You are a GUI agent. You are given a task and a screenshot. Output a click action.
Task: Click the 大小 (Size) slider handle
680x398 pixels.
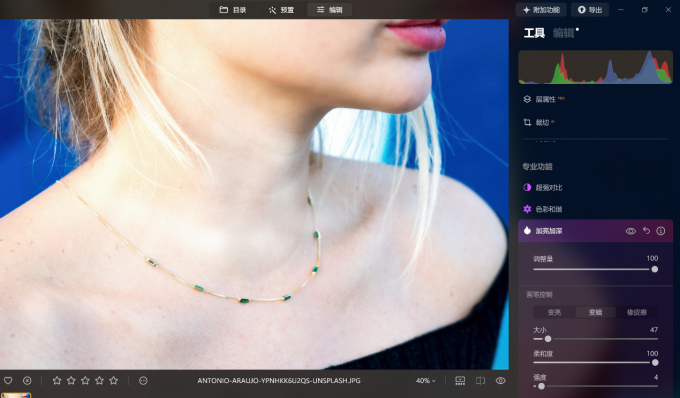point(548,339)
